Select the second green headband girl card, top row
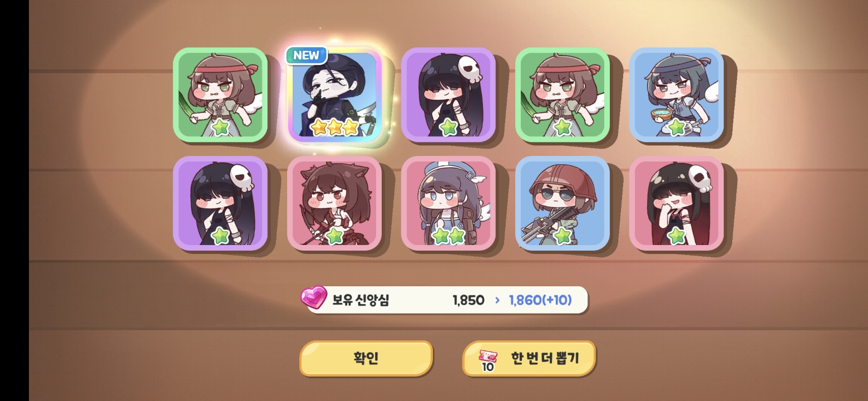Screen dimensions: 868x401 click(x=563, y=95)
